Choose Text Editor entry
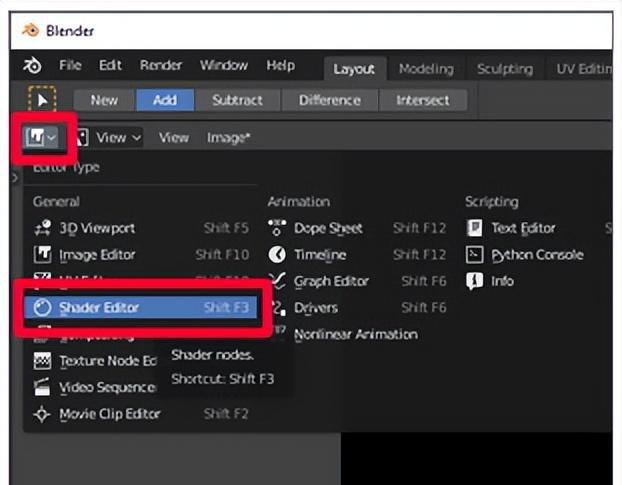The height and width of the screenshot is (485, 622). click(x=526, y=228)
